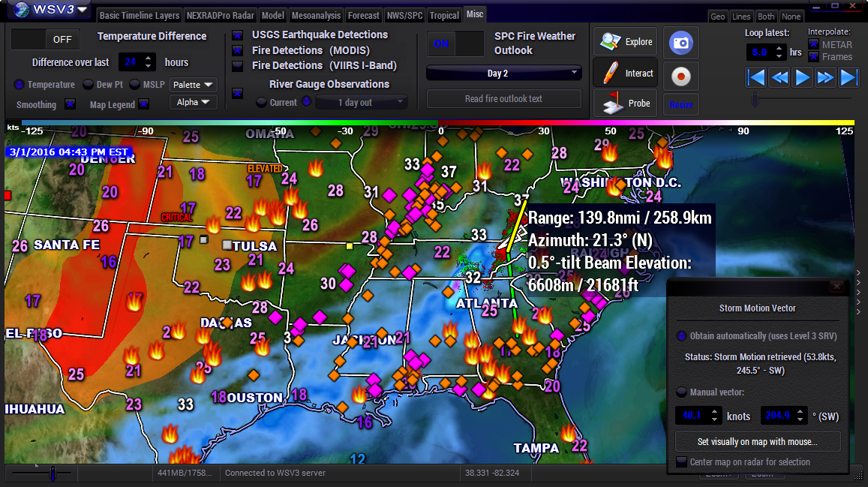Click the Explore map magnifier icon

click(x=611, y=41)
